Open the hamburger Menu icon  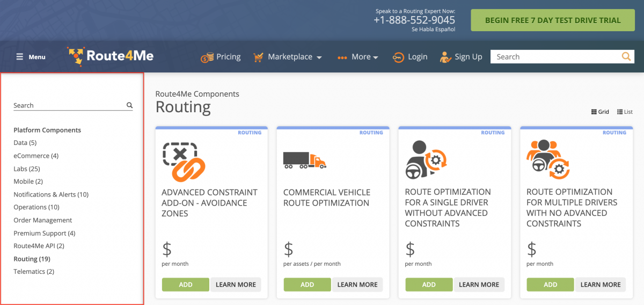click(x=20, y=56)
